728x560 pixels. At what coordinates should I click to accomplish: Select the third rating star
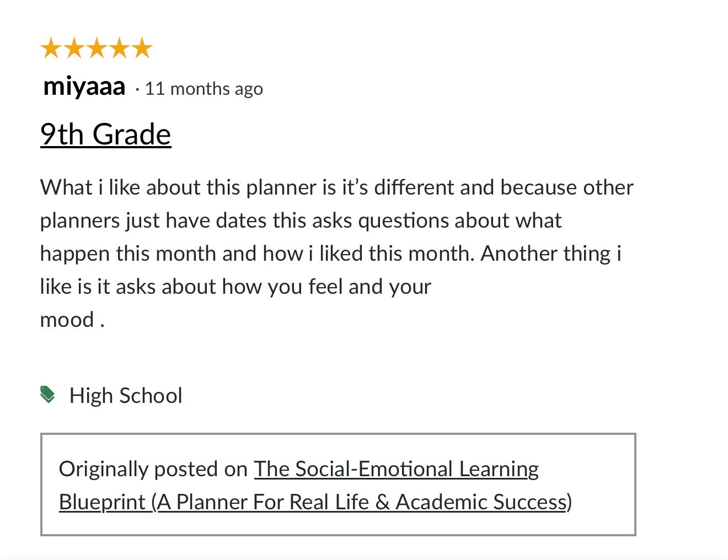(x=97, y=49)
